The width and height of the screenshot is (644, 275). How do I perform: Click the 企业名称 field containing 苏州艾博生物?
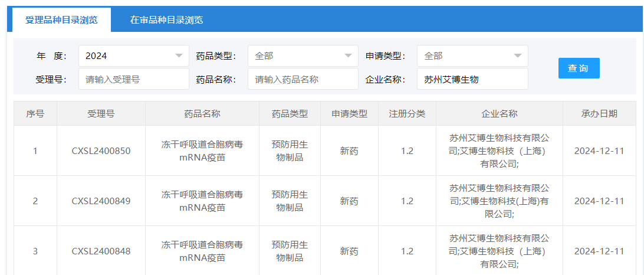(472, 79)
